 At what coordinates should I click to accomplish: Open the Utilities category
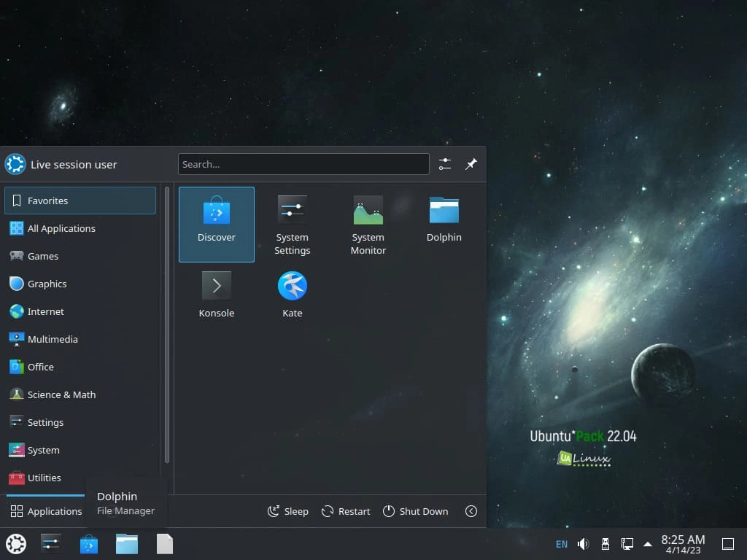80,478
